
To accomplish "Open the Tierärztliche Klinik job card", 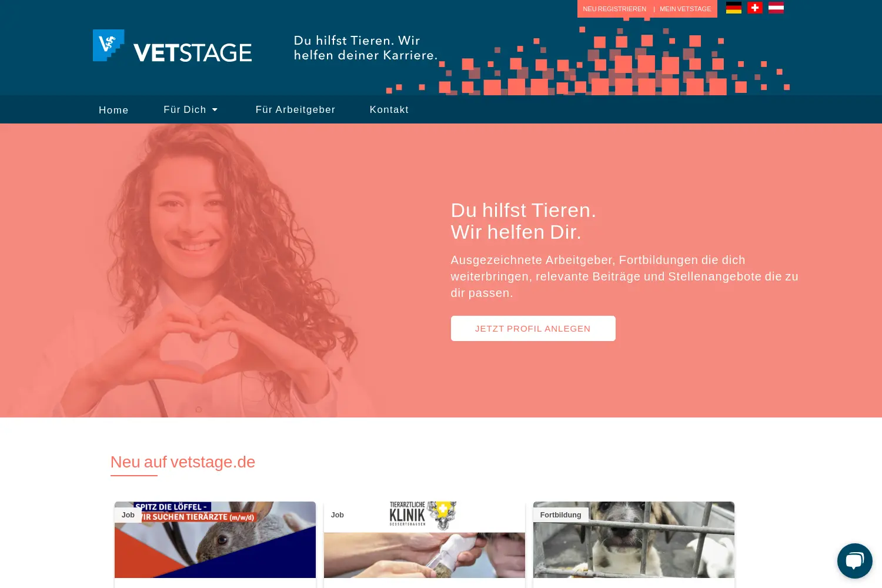I will point(425,540).
